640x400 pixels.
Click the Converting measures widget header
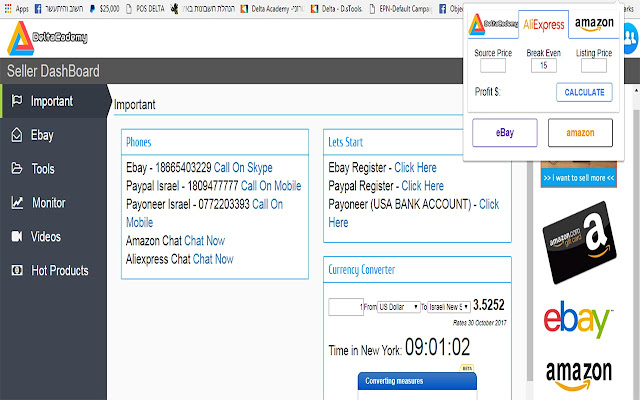click(417, 381)
